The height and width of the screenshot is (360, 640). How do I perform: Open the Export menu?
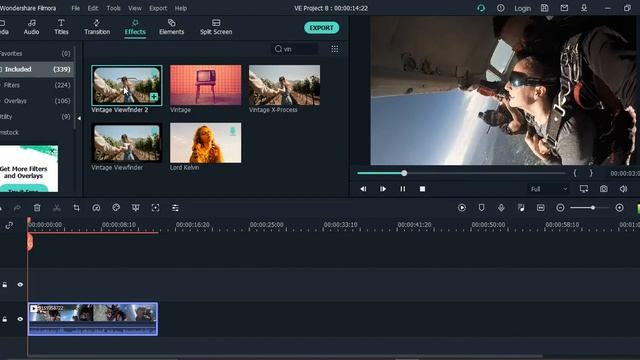click(x=158, y=8)
